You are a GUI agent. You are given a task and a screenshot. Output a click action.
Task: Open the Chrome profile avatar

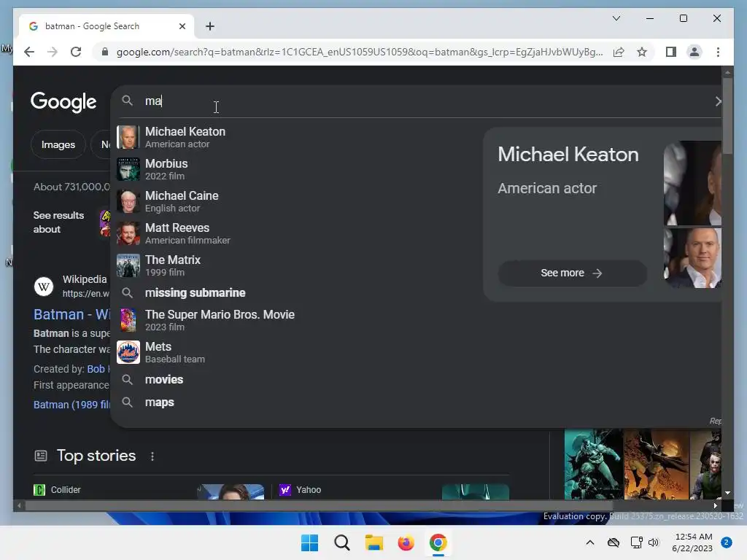(x=694, y=52)
